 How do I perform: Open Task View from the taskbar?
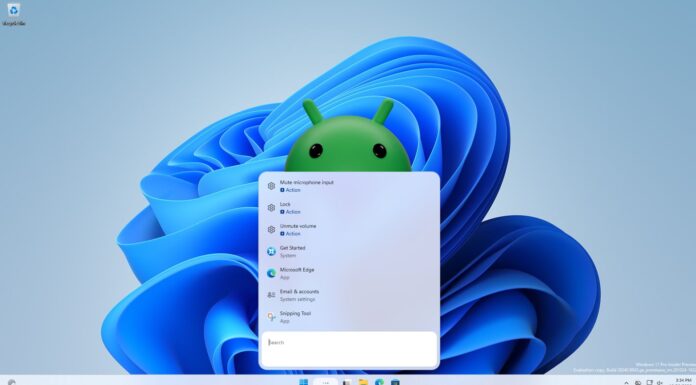[x=347, y=382]
